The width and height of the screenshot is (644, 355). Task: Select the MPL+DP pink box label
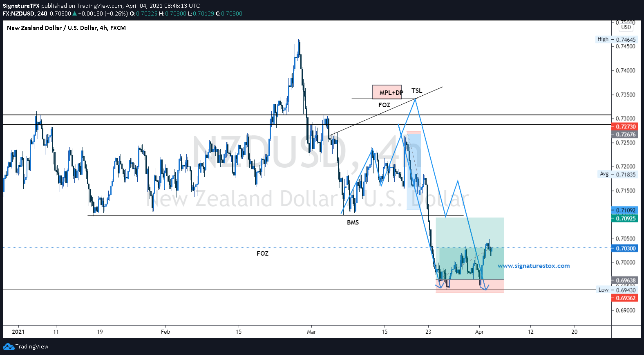[x=387, y=92]
